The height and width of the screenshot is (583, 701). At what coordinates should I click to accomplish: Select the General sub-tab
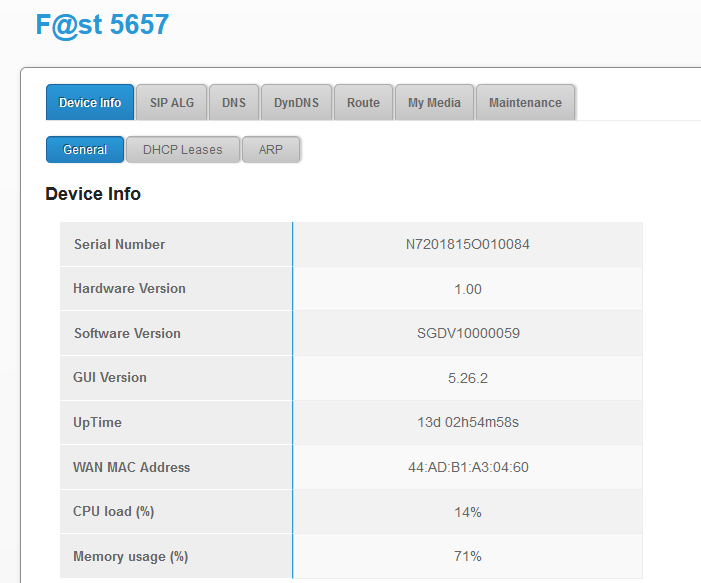pyautogui.click(x=85, y=150)
